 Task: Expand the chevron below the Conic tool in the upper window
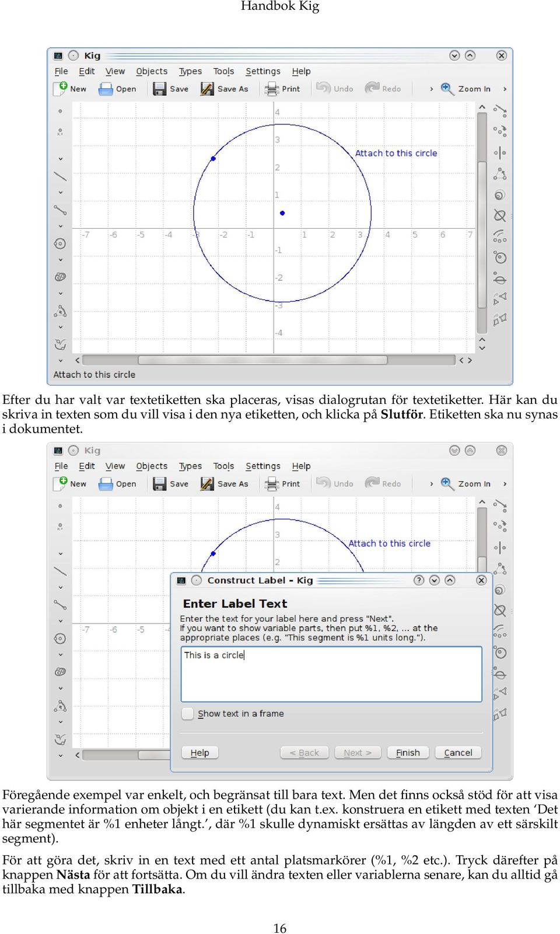click(x=60, y=294)
